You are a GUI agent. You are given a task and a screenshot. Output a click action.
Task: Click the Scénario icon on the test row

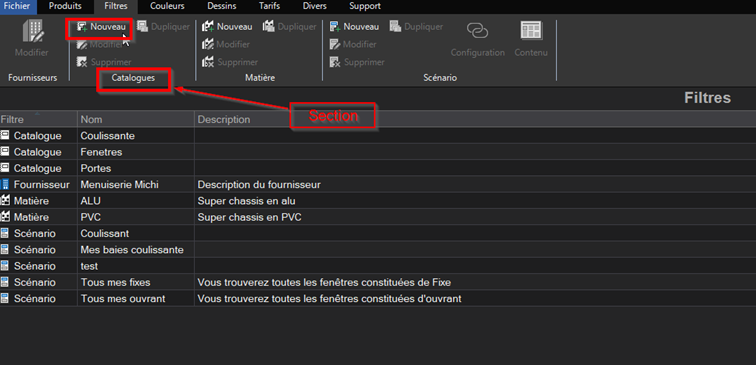(5, 266)
